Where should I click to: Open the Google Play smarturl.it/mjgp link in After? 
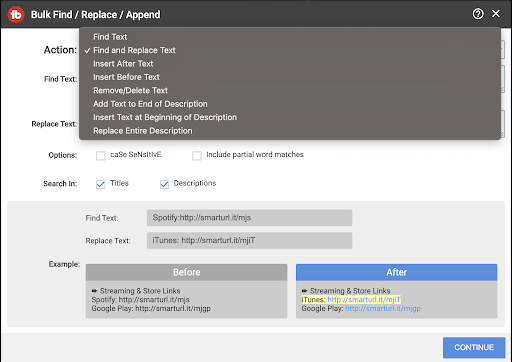tap(383, 308)
